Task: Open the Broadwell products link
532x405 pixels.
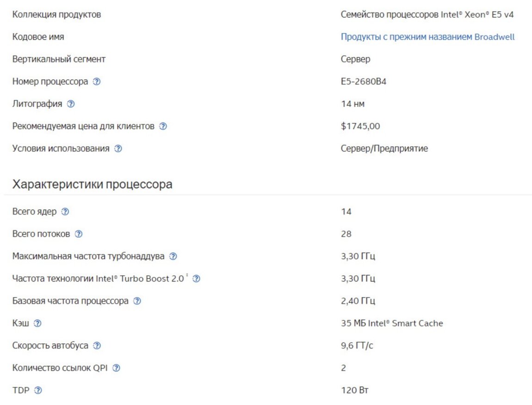Action: (x=427, y=37)
